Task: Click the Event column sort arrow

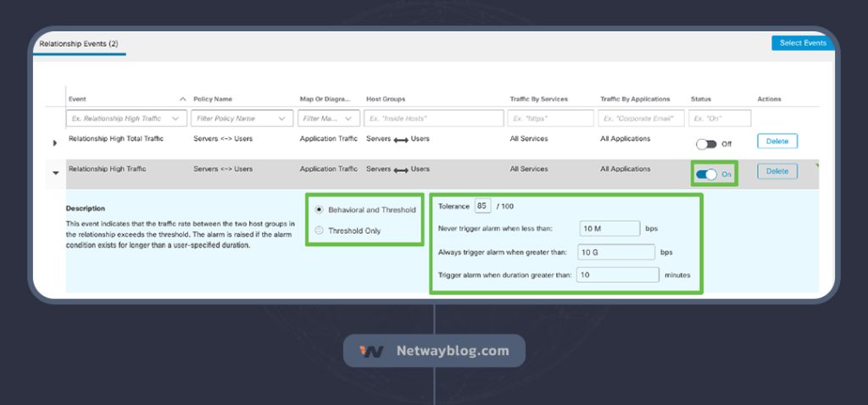Action: (x=183, y=99)
